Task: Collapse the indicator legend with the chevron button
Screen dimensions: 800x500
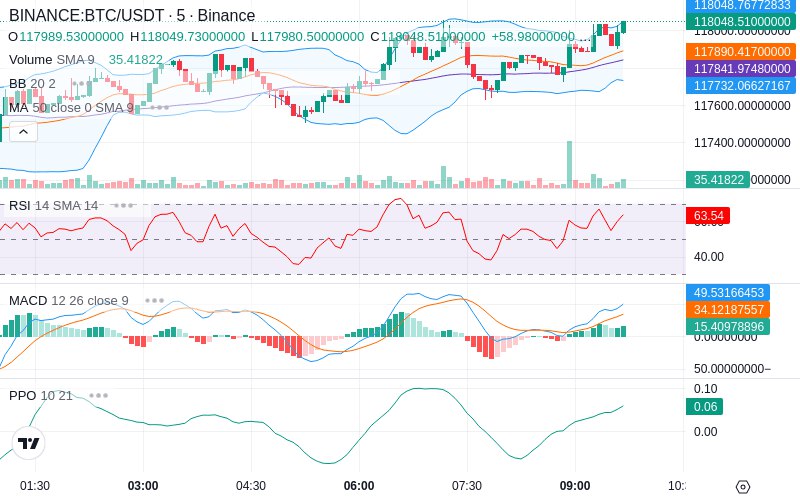Action: (x=23, y=132)
